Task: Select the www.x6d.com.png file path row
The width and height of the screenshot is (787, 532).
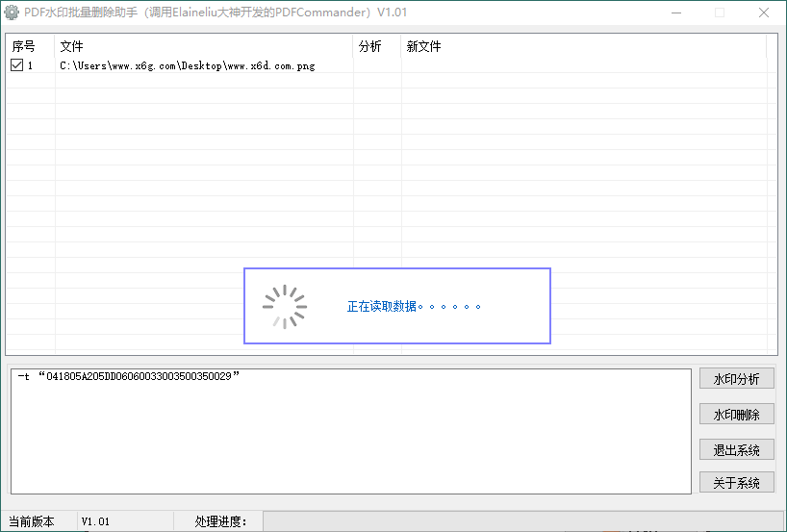Action: pyautogui.click(x=188, y=66)
